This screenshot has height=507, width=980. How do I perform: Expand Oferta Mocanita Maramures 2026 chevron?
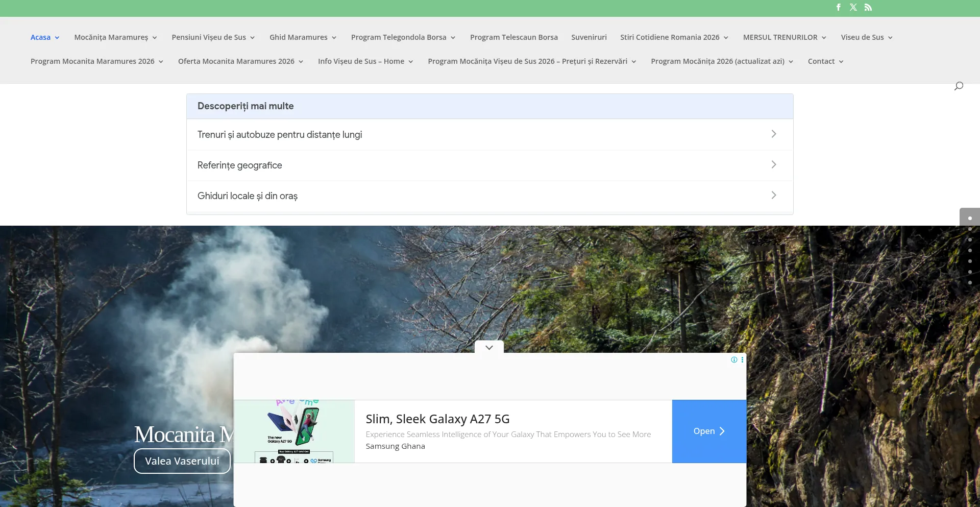(301, 62)
